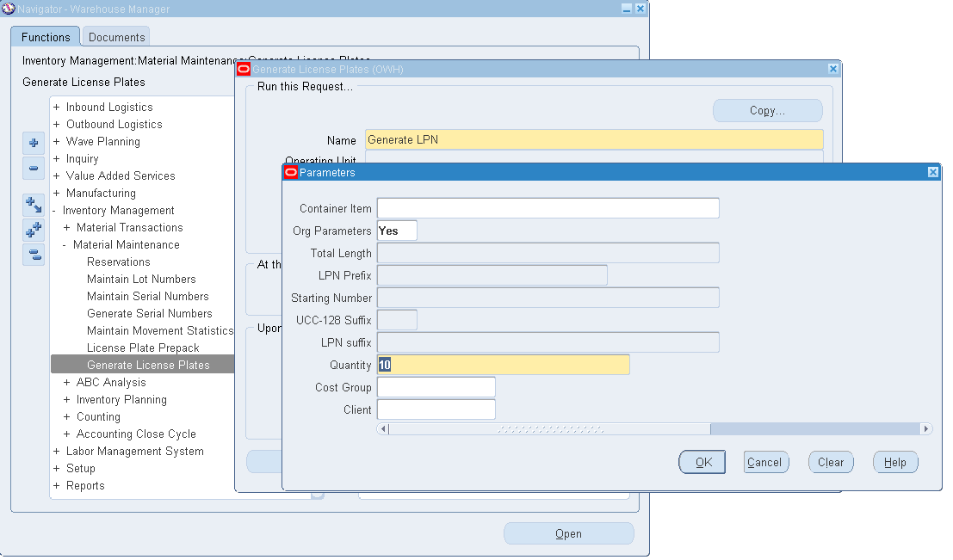This screenshot has height=560, width=953.
Task: Click the Oracle logo on the Parameters title bar
Action: click(x=290, y=171)
